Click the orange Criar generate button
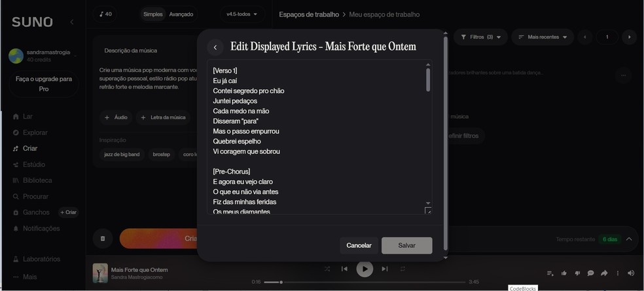The image size is (644, 291). [x=158, y=239]
